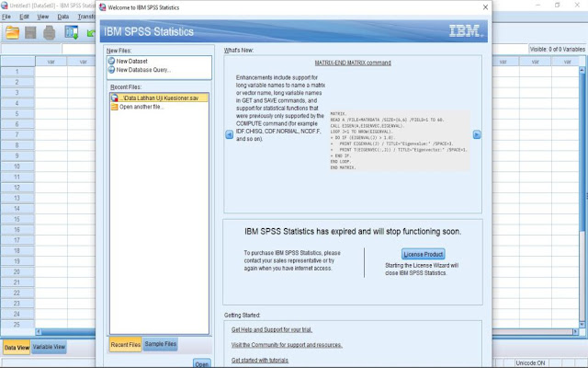Switch to Data View tab
This screenshot has width=588, height=368.
[x=17, y=348]
